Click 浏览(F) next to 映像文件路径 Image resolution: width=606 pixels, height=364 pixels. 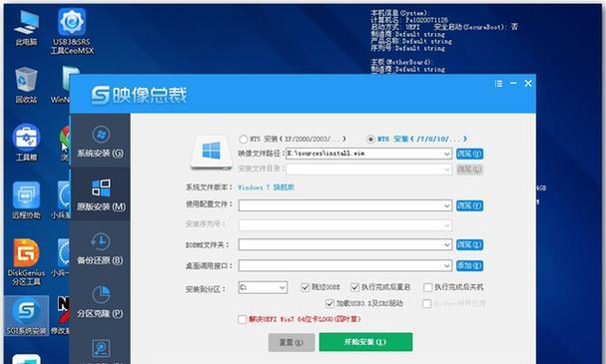[469, 154]
